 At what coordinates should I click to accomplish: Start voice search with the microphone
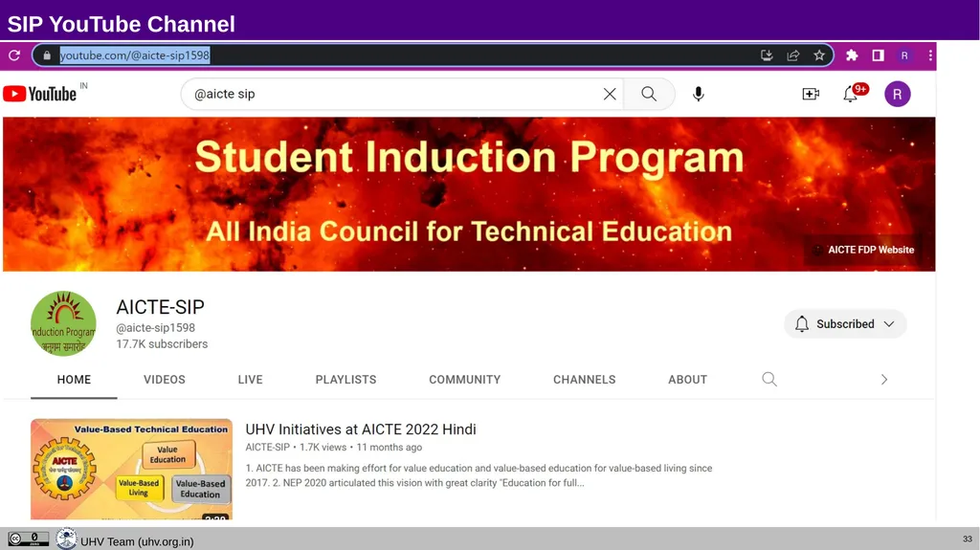click(699, 94)
